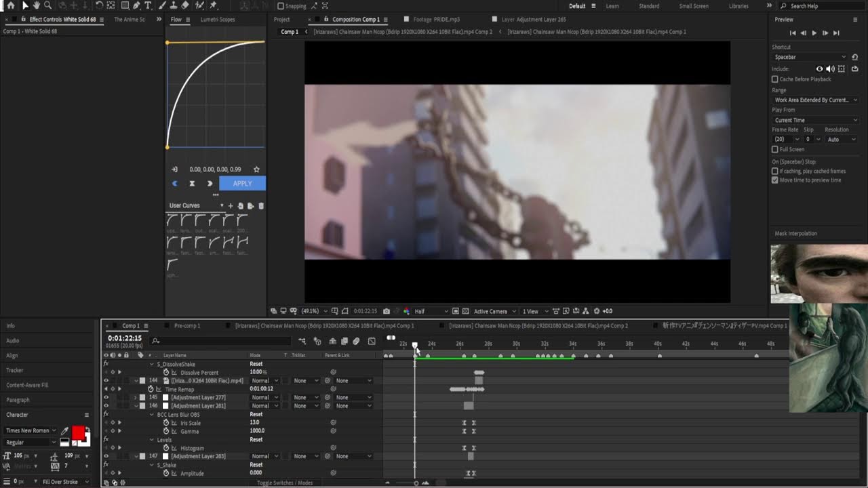
Task: Click the timeline zoom slider handle
Action: [416, 483]
